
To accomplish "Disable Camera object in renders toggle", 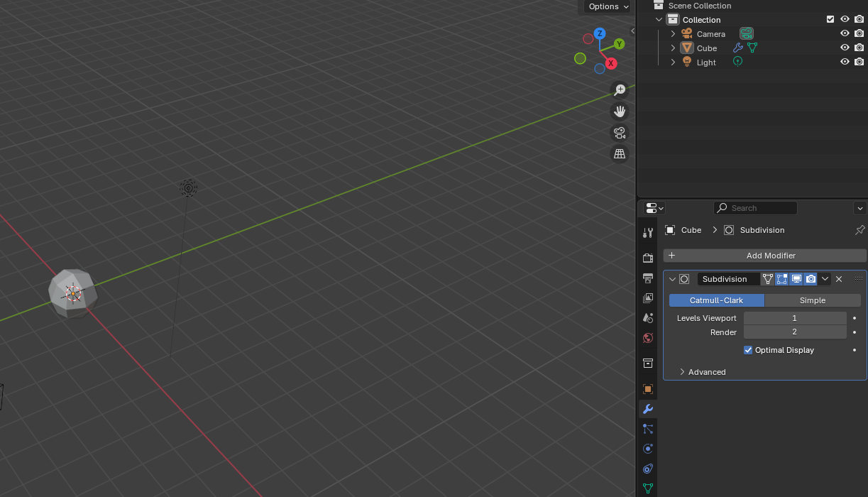I will point(859,33).
